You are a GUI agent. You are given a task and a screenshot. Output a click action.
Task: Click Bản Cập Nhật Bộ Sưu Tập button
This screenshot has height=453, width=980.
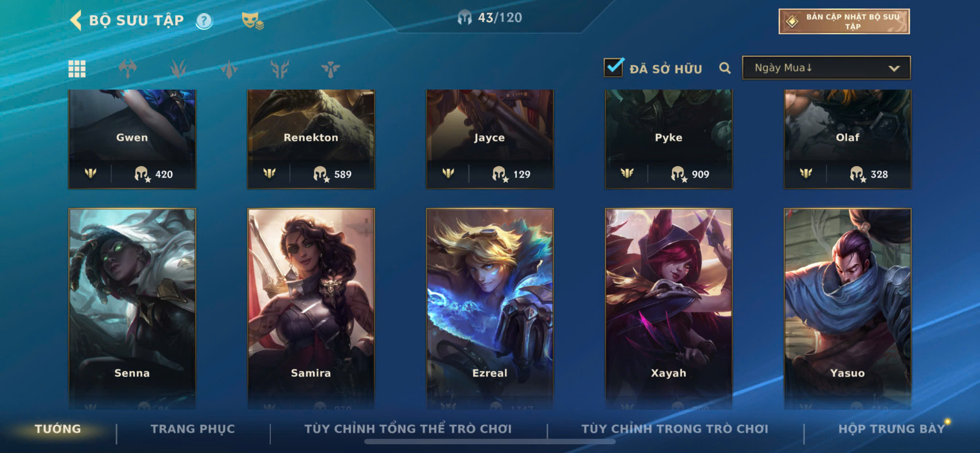pyautogui.click(x=844, y=21)
